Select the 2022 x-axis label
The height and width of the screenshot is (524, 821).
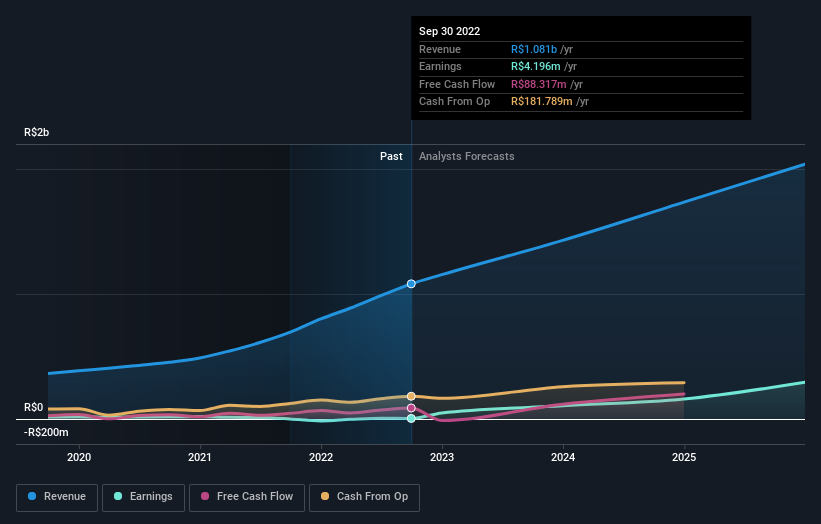(321, 457)
